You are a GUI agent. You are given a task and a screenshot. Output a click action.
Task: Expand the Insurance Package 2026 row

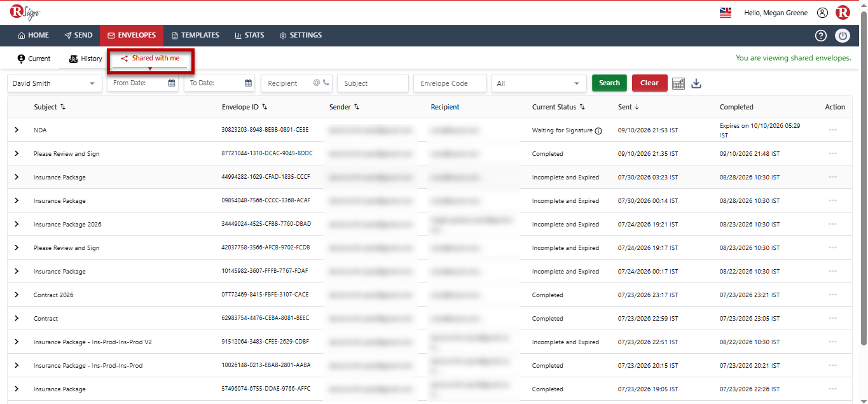click(17, 224)
